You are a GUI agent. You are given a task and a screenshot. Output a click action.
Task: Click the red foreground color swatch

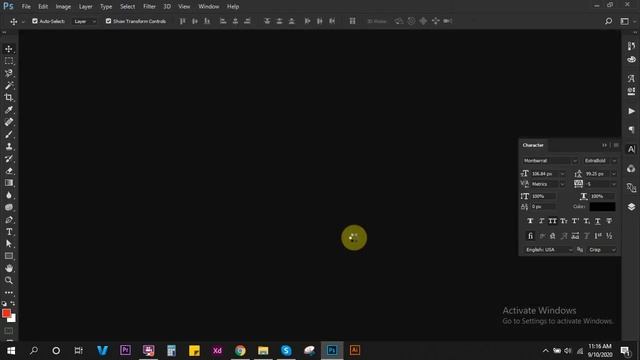coord(6,313)
